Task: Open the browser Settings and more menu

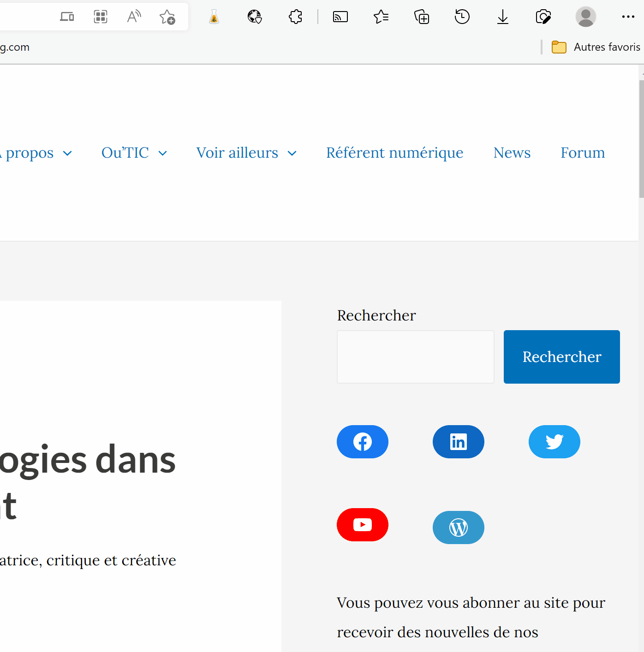Action: tap(628, 17)
